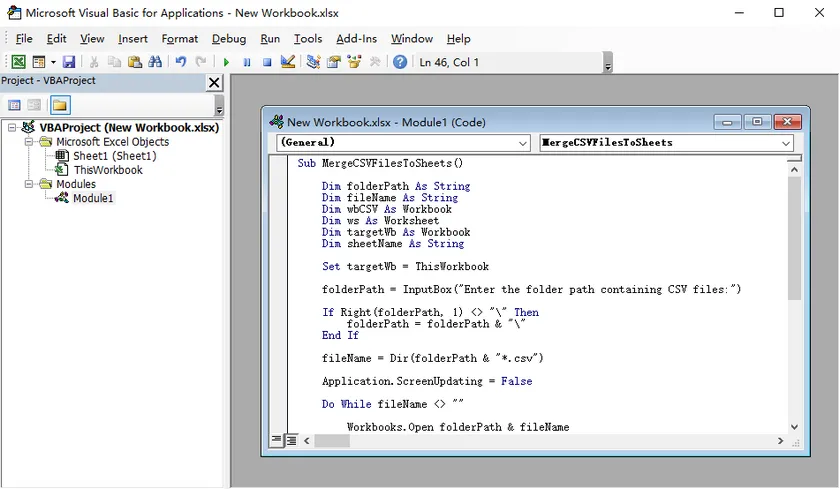Select the Modules folder item
The image size is (840, 489).
coord(76,184)
